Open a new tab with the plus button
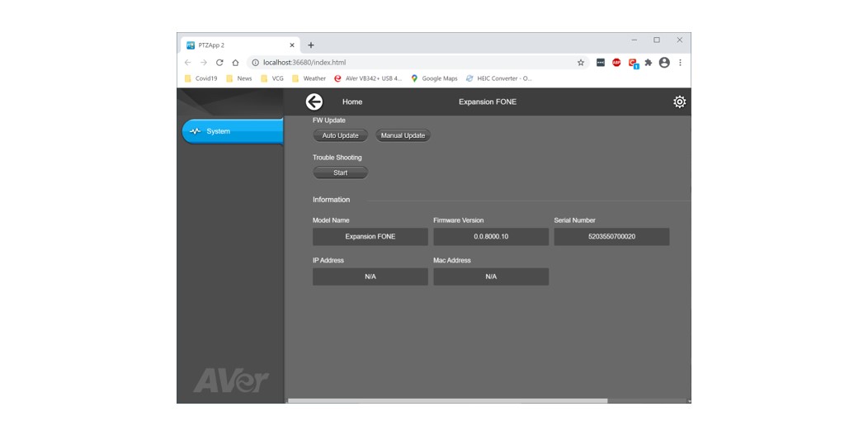868x435 pixels. pyautogui.click(x=310, y=45)
